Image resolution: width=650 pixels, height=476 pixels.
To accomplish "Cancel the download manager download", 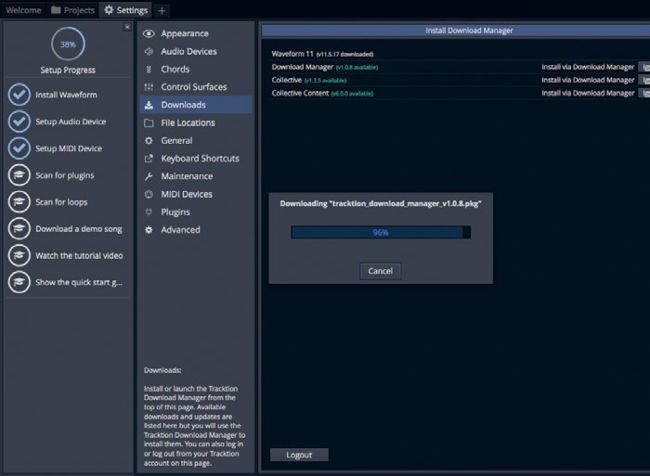I will (x=380, y=271).
